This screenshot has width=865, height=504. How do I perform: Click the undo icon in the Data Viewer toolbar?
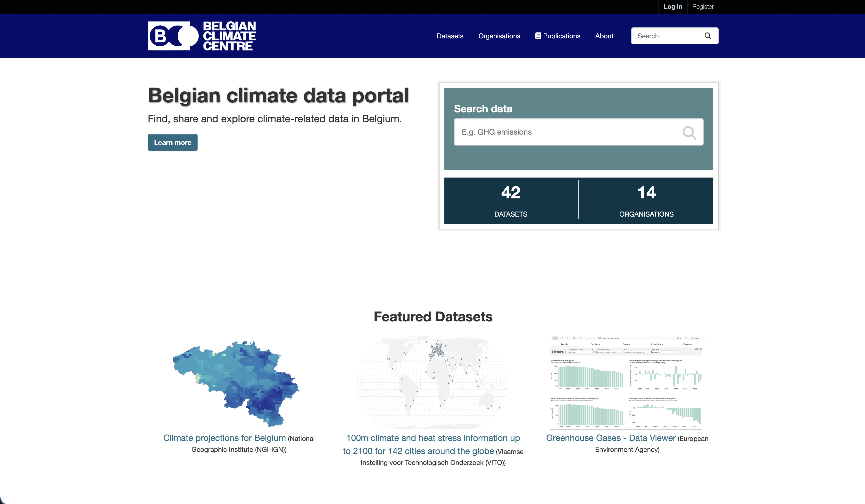point(556,338)
